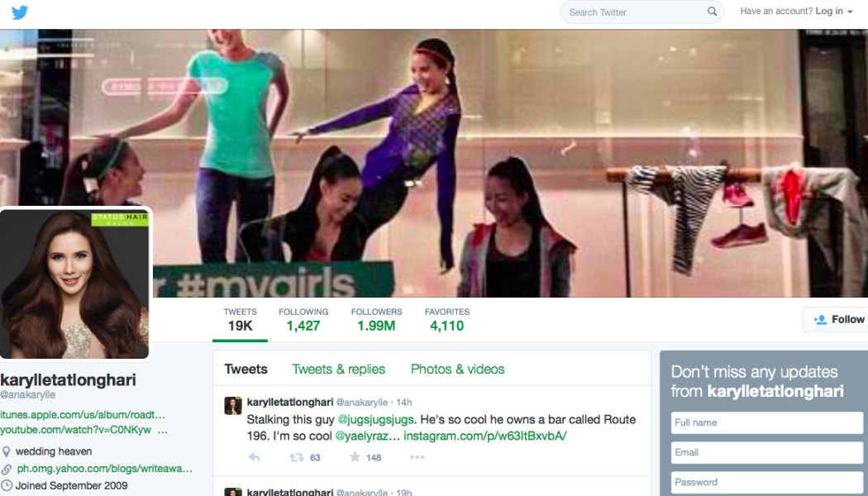Click the Password signup field

click(x=766, y=482)
